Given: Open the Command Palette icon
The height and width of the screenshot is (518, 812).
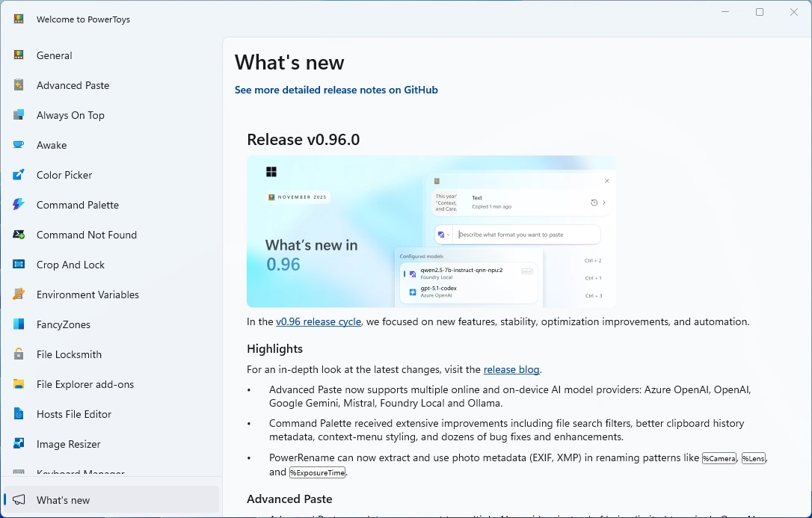Looking at the screenshot, I should point(19,205).
